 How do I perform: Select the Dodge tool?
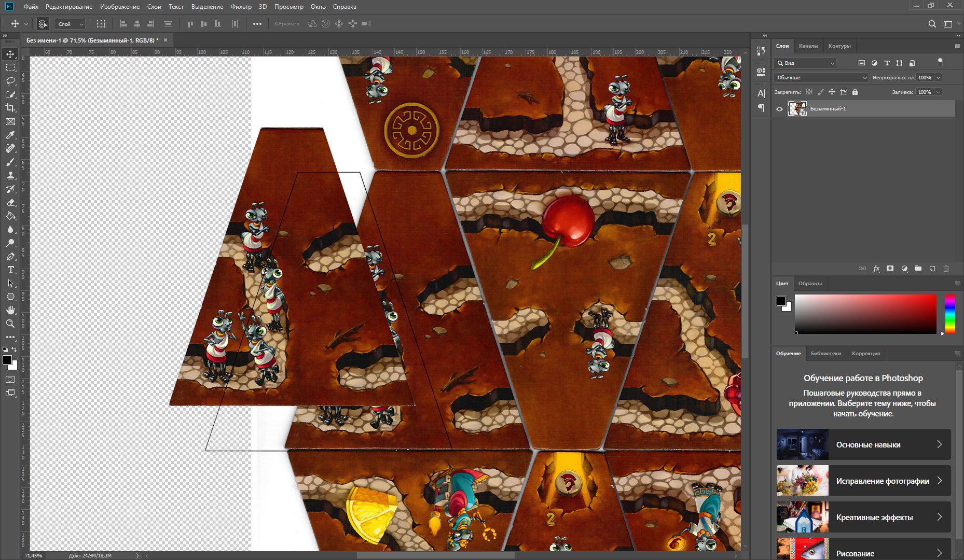tap(10, 243)
